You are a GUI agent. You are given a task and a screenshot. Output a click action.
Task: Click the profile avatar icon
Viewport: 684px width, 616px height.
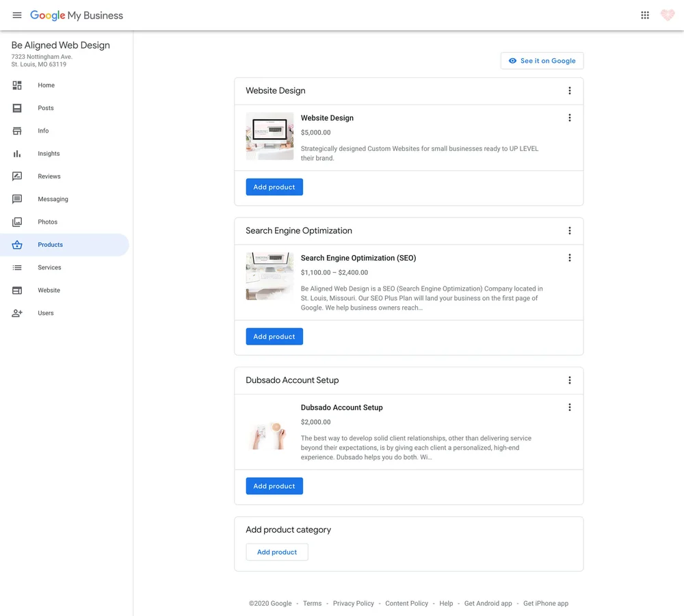pyautogui.click(x=668, y=14)
